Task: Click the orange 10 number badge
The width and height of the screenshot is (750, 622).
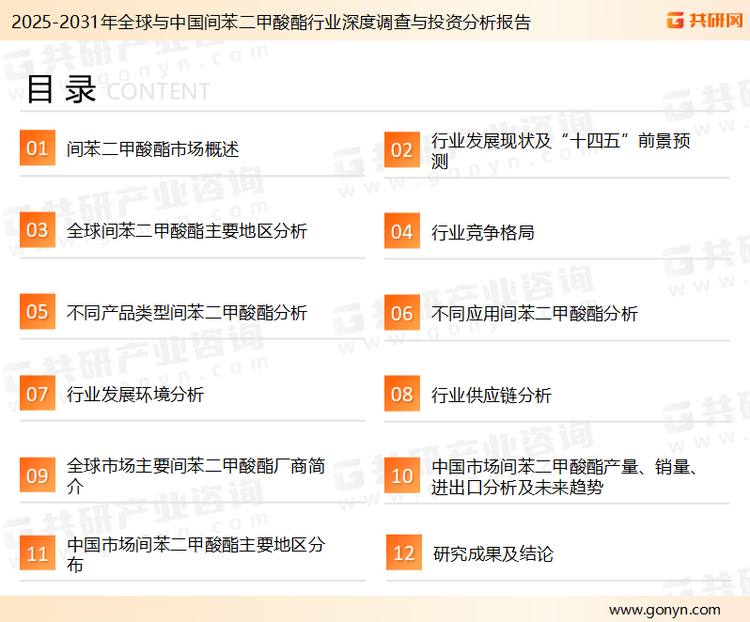Action: tap(402, 476)
